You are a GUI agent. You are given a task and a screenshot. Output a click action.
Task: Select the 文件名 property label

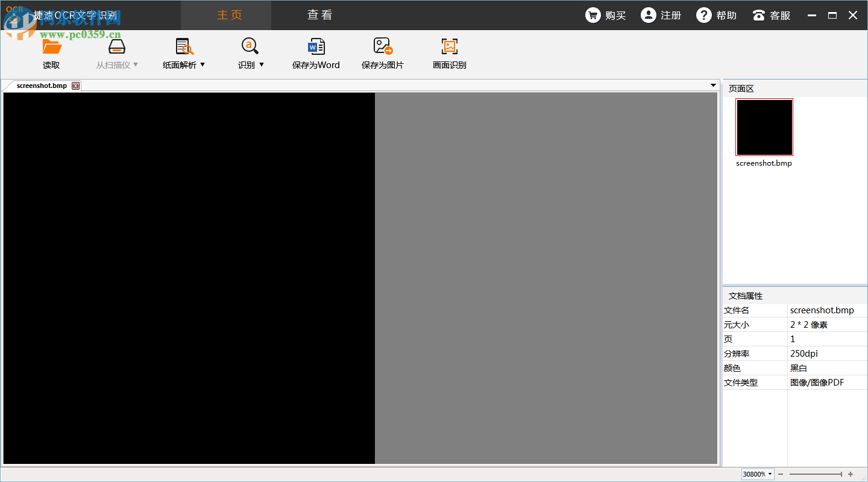pos(737,310)
